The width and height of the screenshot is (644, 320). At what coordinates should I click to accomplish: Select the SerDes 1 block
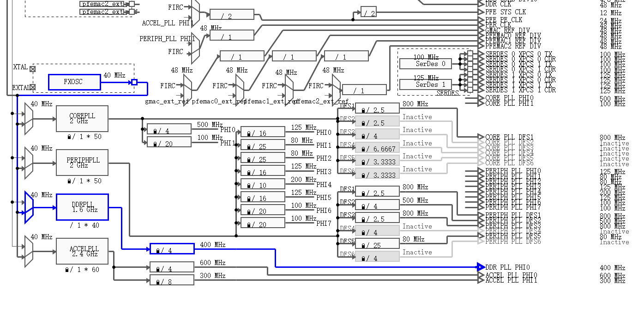coord(425,85)
